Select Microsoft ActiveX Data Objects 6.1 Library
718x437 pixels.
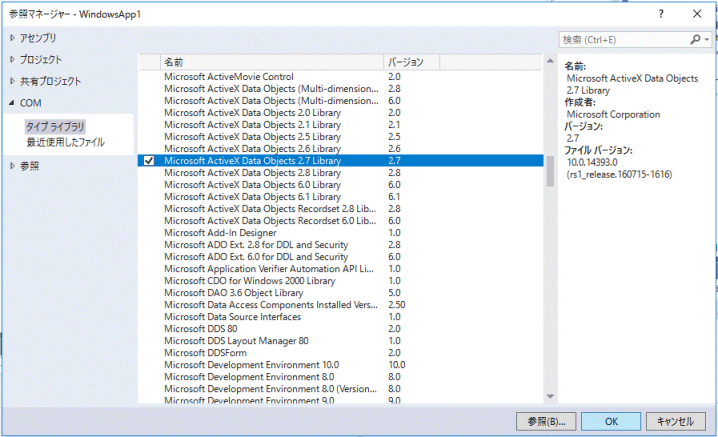click(x=340, y=197)
